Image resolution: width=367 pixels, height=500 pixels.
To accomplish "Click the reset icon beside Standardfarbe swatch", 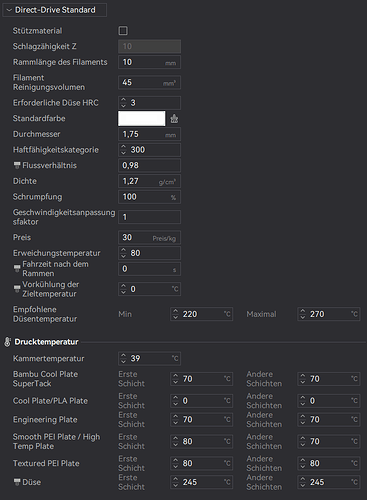I will (x=174, y=119).
